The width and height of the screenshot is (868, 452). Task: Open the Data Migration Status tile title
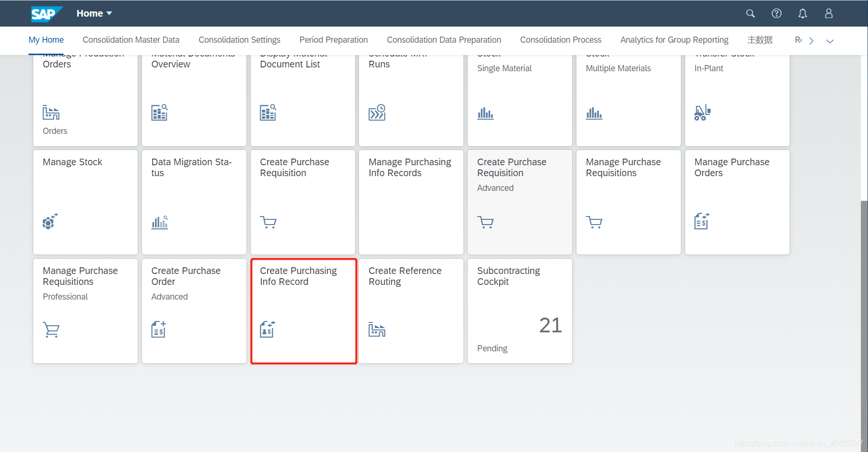coord(191,167)
